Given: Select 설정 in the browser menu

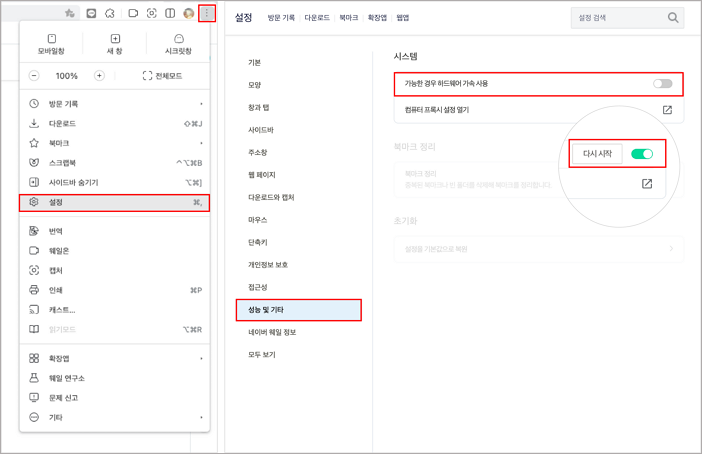Looking at the screenshot, I should (114, 202).
